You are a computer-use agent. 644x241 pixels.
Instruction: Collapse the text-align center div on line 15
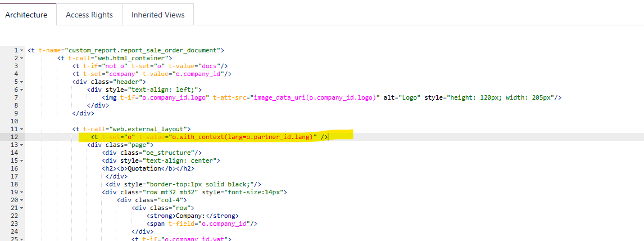(22, 160)
